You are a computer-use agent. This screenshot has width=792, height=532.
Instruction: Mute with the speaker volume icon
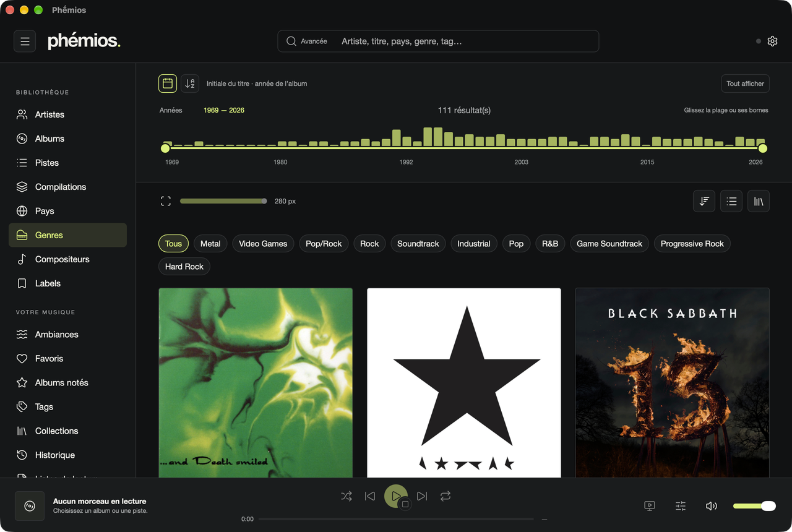click(712, 506)
